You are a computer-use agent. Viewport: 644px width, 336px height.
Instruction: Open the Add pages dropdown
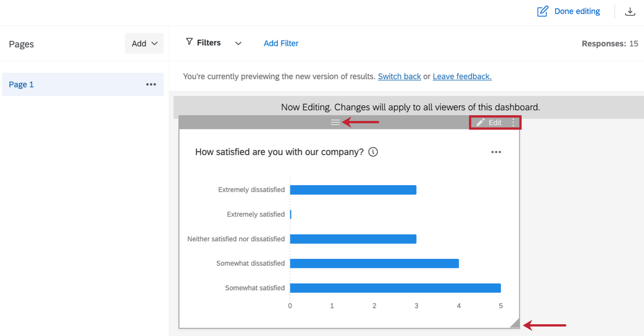pos(144,44)
